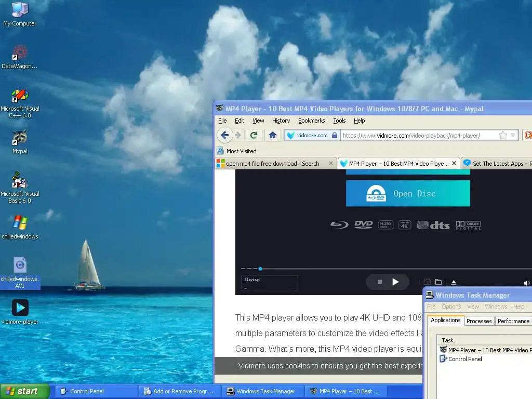Launch the Mypal browser desktop shortcut
The image size is (532, 399).
20,142
